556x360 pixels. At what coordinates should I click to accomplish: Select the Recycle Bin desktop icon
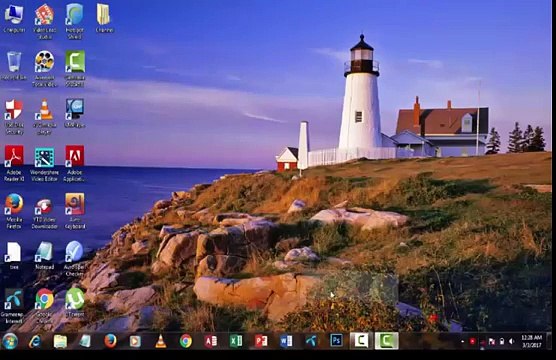[x=14, y=66]
